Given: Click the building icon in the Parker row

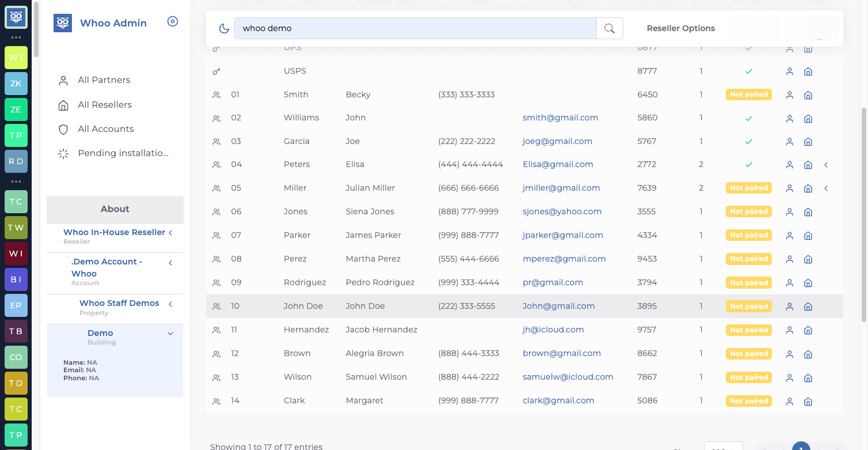Looking at the screenshot, I should point(808,236).
